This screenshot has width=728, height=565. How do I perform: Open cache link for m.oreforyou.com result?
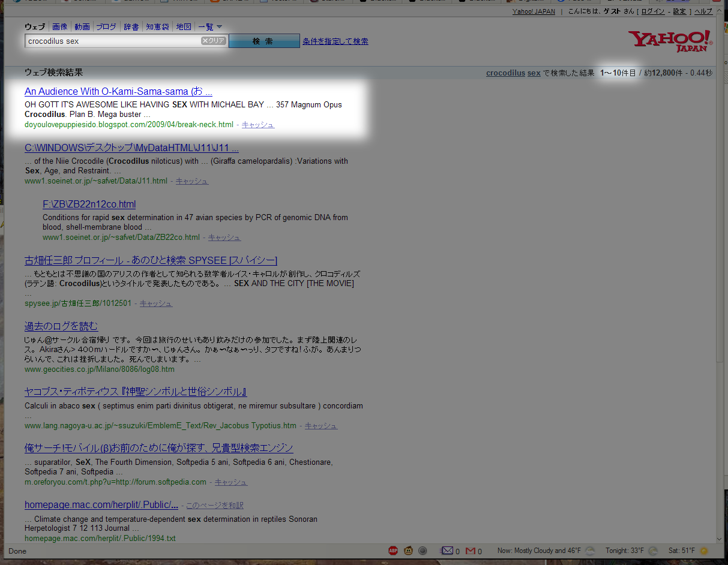point(231,482)
